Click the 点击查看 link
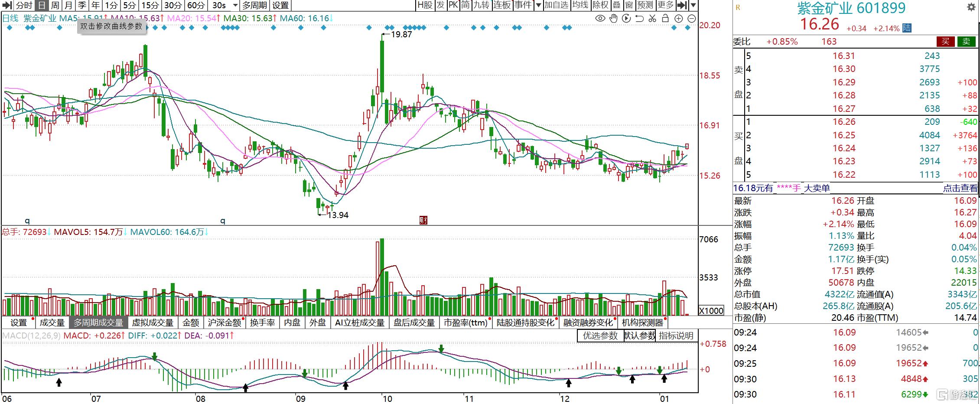 click(960, 188)
